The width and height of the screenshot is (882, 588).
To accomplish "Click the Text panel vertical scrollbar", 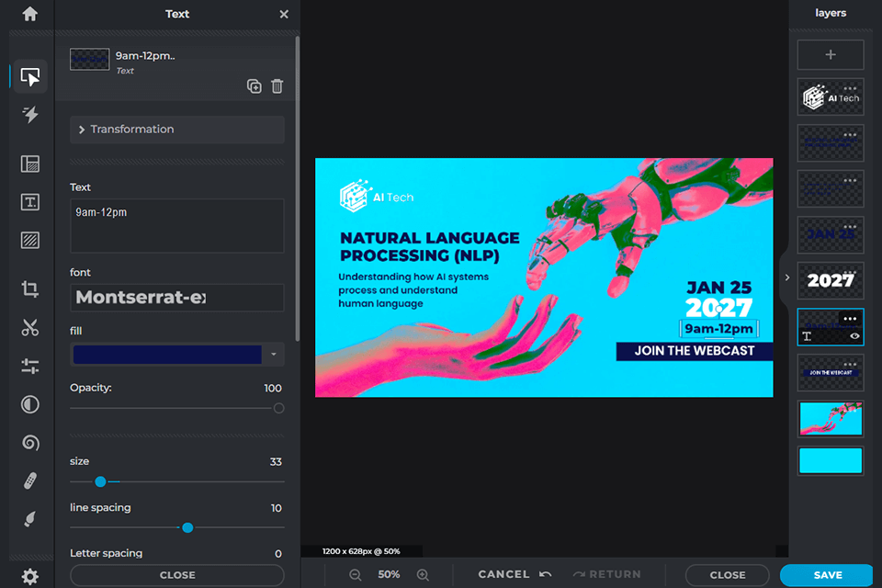I will [297, 188].
